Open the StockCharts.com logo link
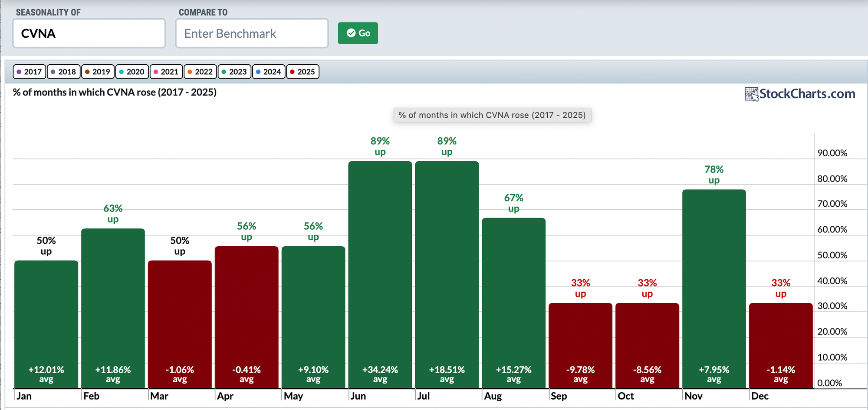868x410 pixels. pos(800,94)
